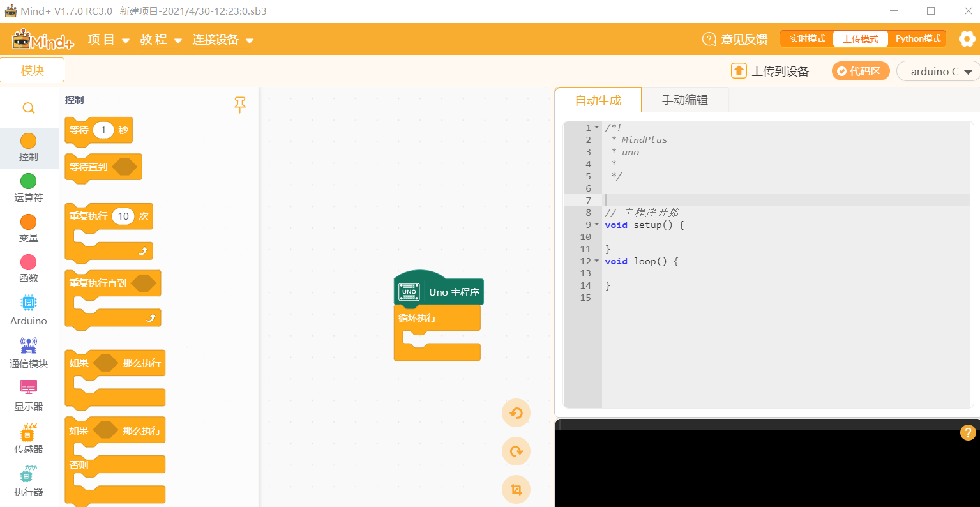Image resolution: width=980 pixels, height=507 pixels.
Task: Select the 运算符 green category circle
Action: [x=29, y=181]
